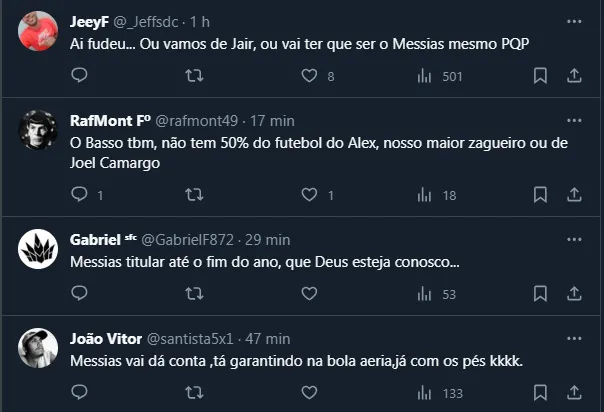Open the more menu on João Vitor's tweet
The width and height of the screenshot is (604, 412).
[574, 338]
